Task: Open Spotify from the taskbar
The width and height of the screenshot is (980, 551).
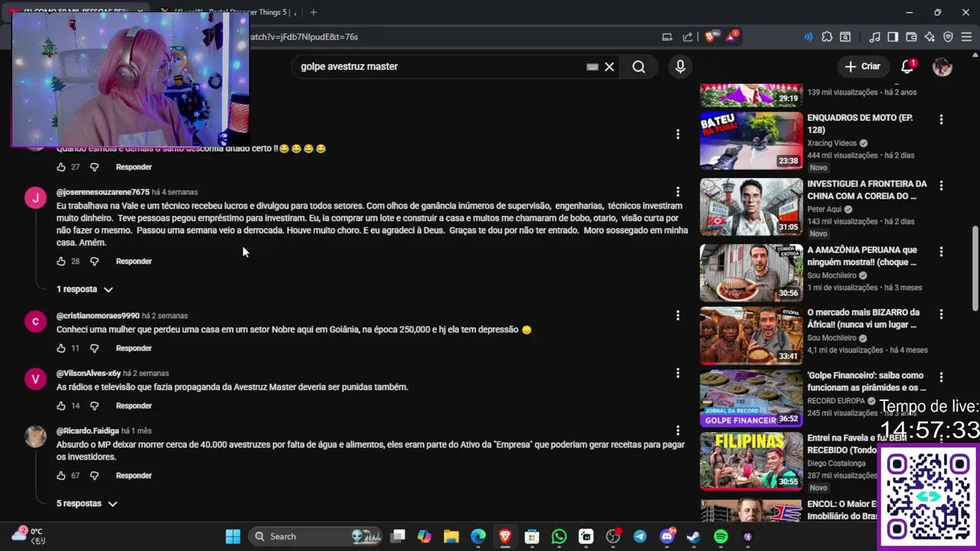Action: tap(720, 536)
